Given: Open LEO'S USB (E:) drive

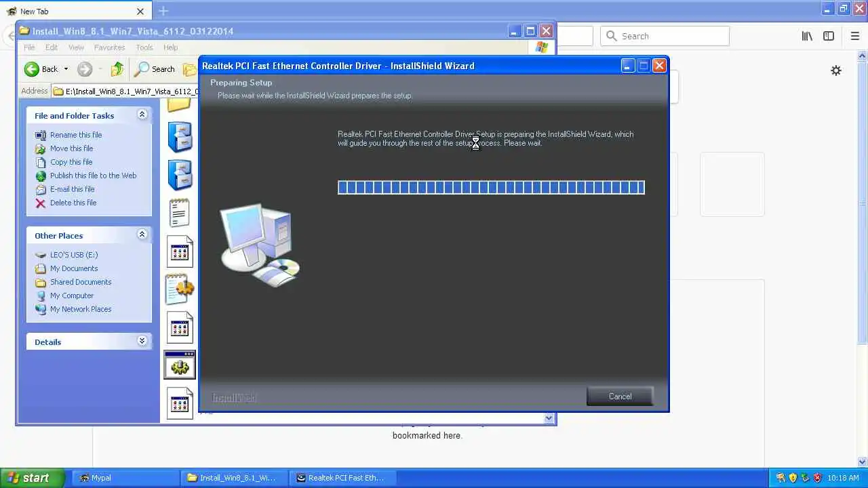Looking at the screenshot, I should (x=74, y=255).
